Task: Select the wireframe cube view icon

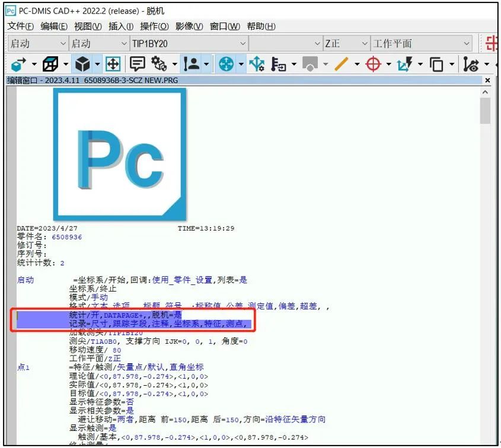Action: point(50,64)
